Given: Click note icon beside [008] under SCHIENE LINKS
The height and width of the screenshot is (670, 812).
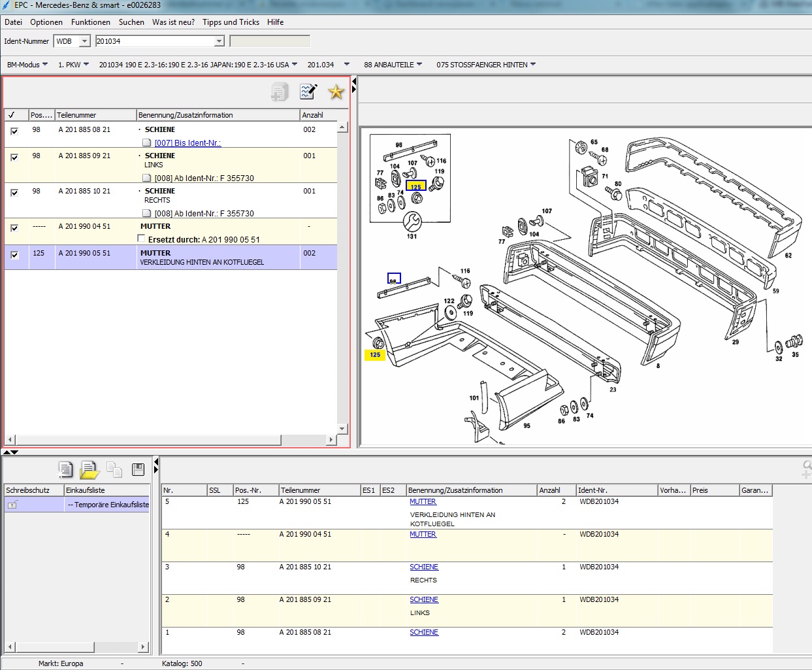Looking at the screenshot, I should pyautogui.click(x=147, y=178).
